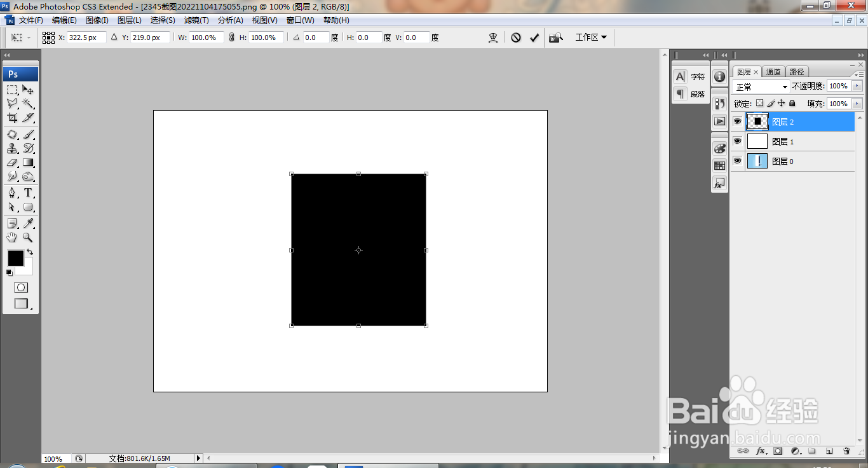
Task: Hide layer 图层 0 eye icon
Action: click(x=737, y=161)
